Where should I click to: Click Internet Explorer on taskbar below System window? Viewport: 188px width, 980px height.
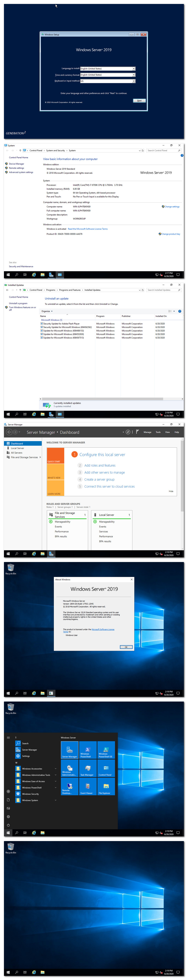point(34,275)
